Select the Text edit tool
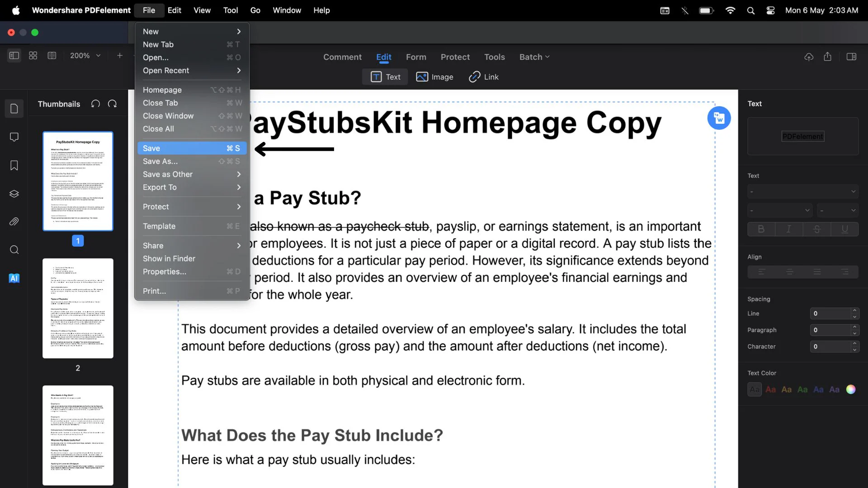 click(x=385, y=77)
